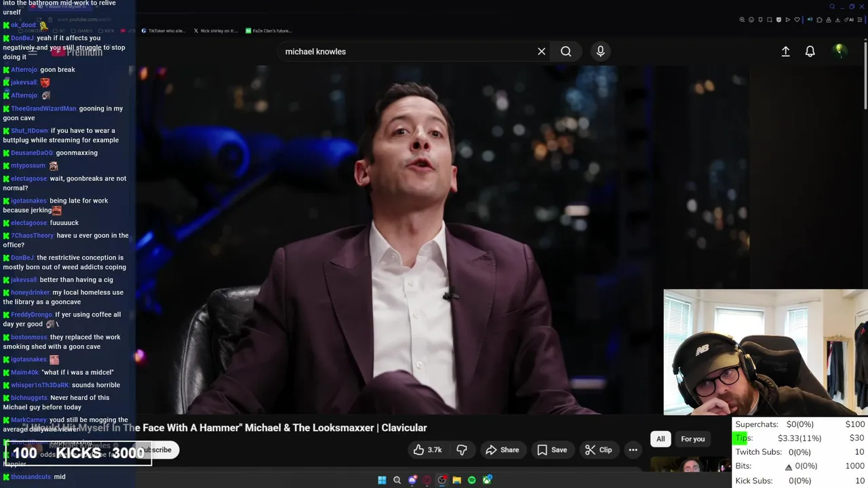868x488 pixels.
Task: Select the For you filter chip
Action: pos(692,439)
